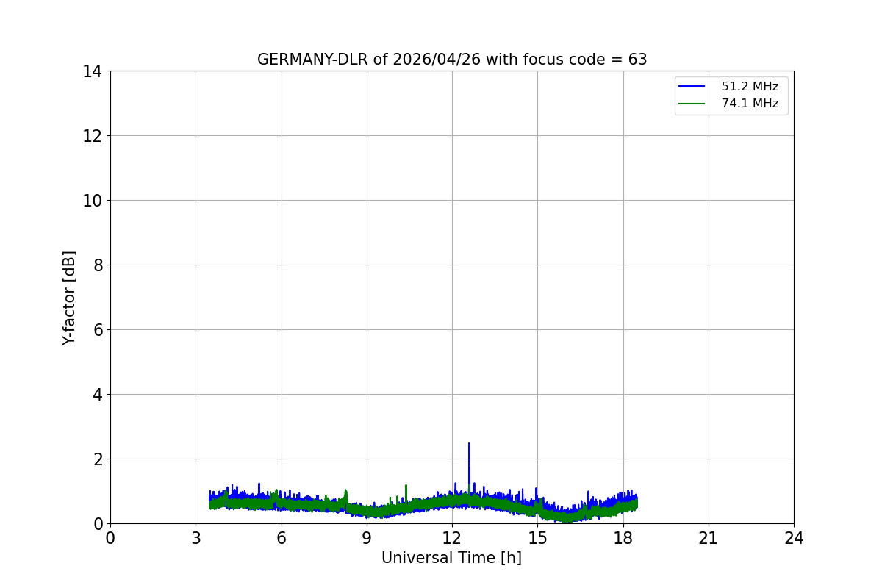Click the x-axis tick label 21
Image resolution: width=882 pixels, height=588 pixels.
709,538
